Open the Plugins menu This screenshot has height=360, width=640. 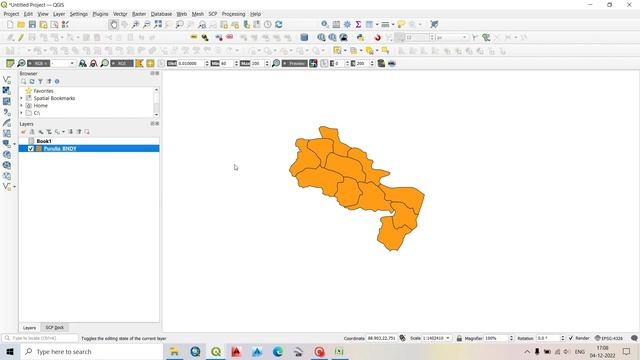coord(100,14)
